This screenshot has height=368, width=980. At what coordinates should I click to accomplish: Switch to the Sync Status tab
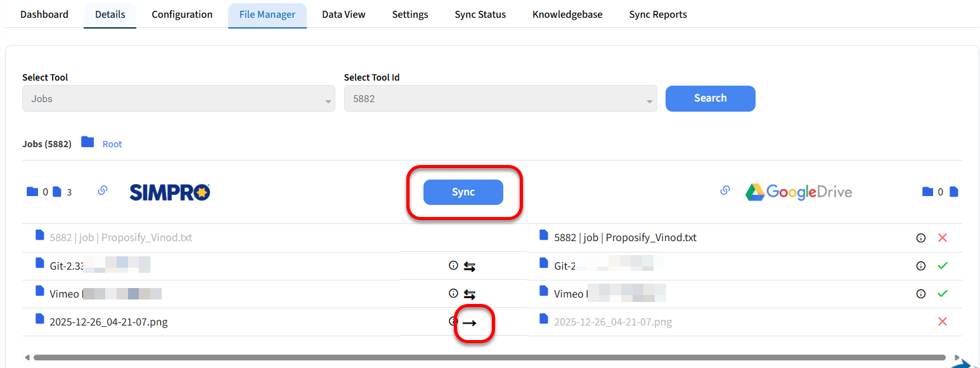(x=480, y=15)
